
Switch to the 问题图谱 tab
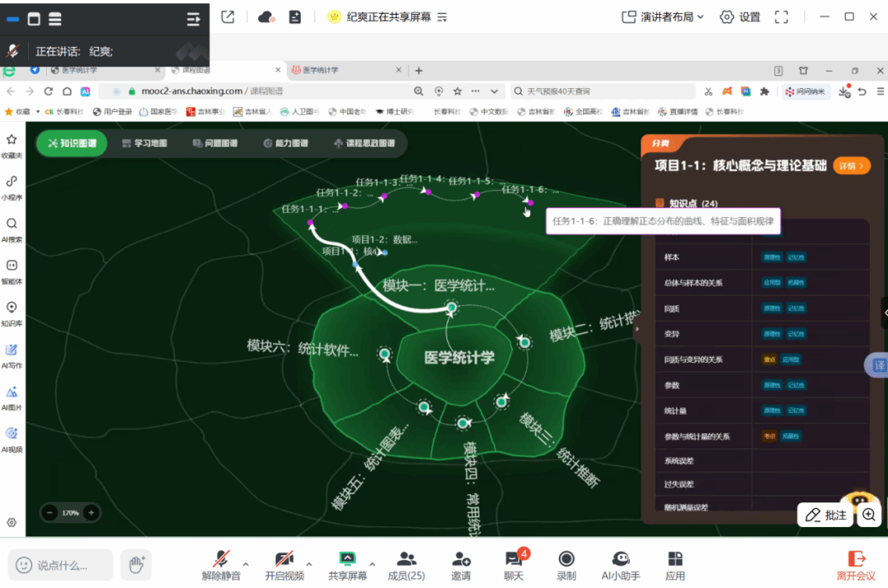click(215, 143)
